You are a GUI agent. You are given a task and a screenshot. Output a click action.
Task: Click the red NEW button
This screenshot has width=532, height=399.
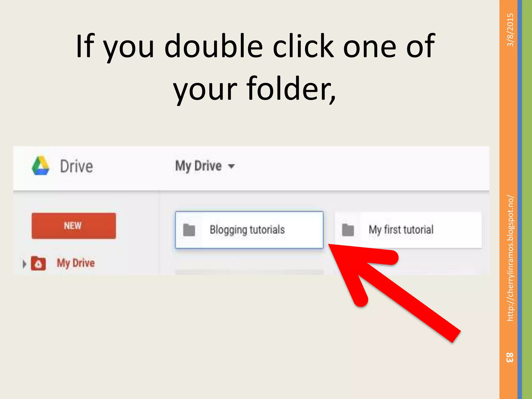pos(74,226)
